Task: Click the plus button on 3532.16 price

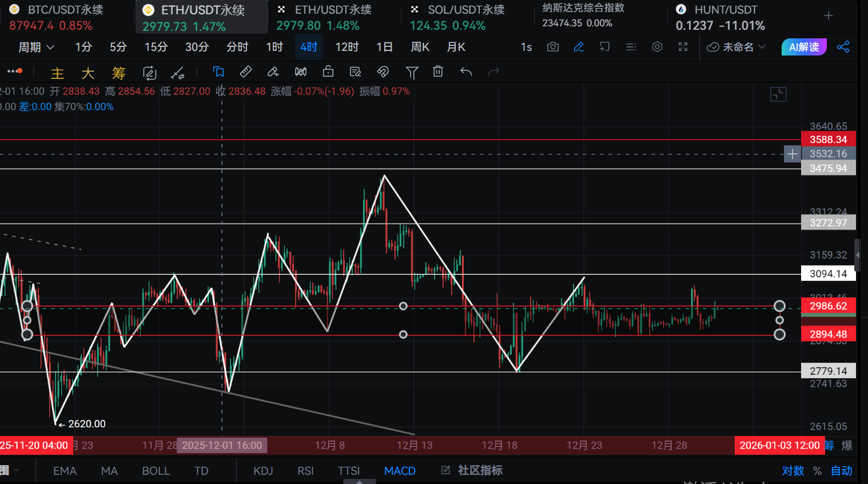Action: point(792,154)
